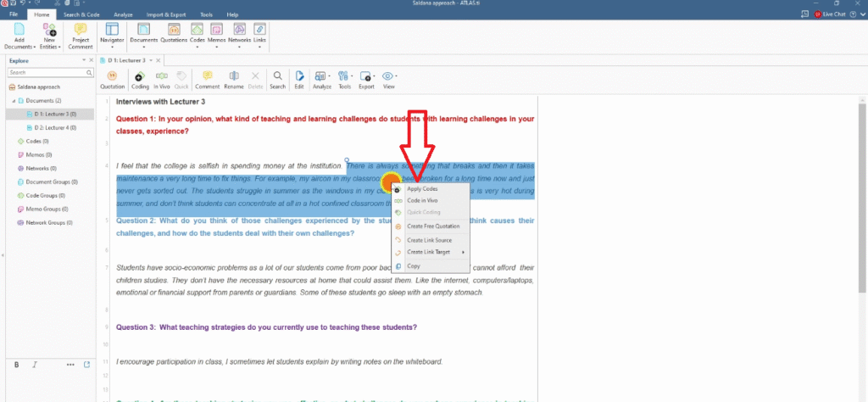Screen dimensions: 868x402
Task: Open the Search tool in document toolbar
Action: [x=277, y=79]
